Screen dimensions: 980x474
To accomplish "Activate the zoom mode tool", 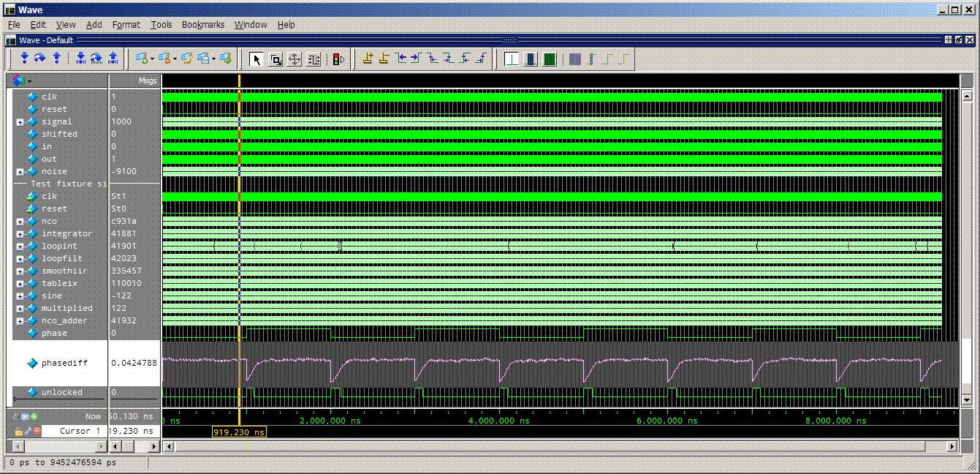I will pyautogui.click(x=276, y=59).
